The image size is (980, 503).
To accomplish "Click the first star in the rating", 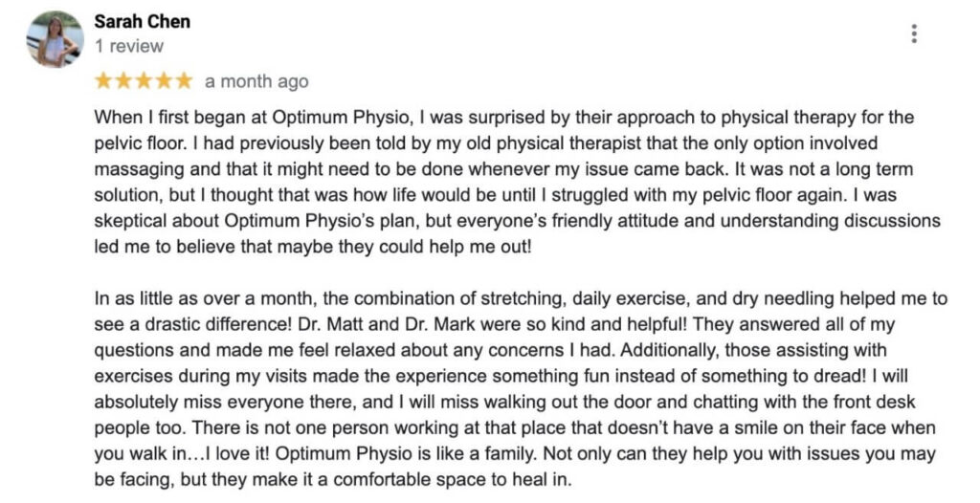I will 103,81.
